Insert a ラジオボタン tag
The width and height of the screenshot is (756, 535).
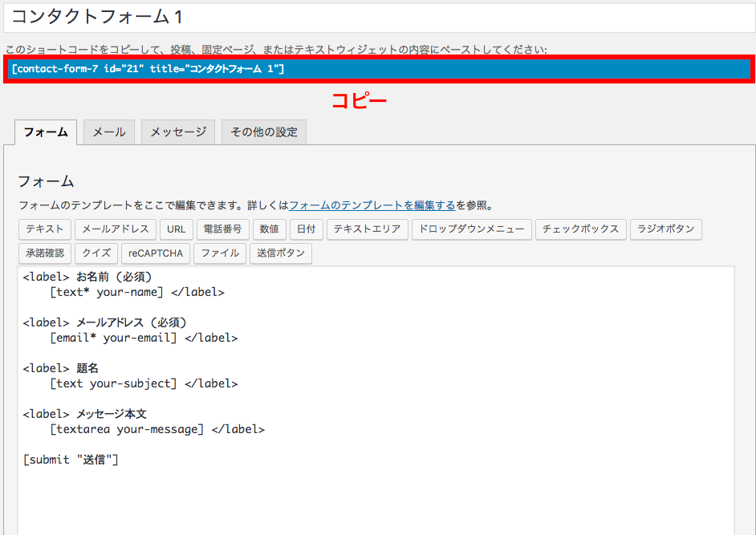[666, 229]
